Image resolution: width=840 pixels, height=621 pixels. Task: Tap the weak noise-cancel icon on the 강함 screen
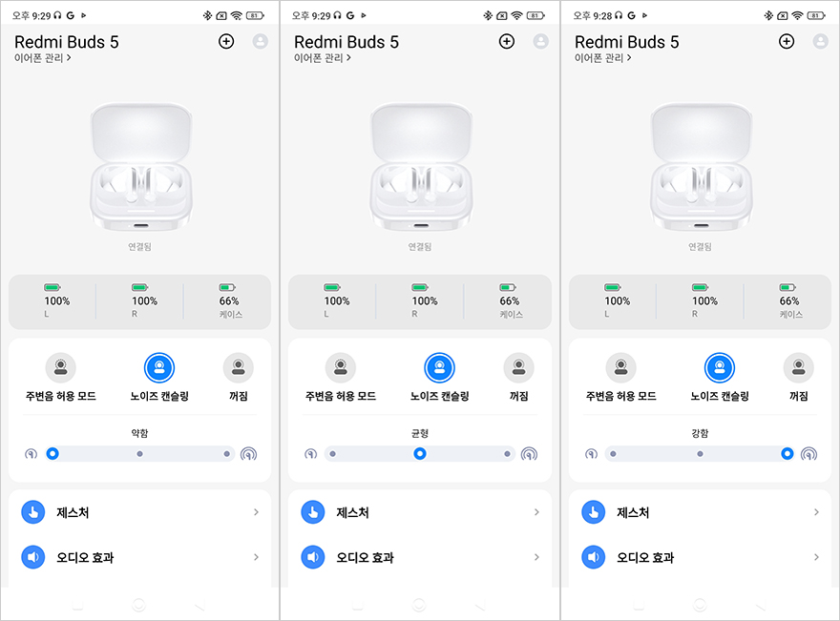click(x=591, y=454)
